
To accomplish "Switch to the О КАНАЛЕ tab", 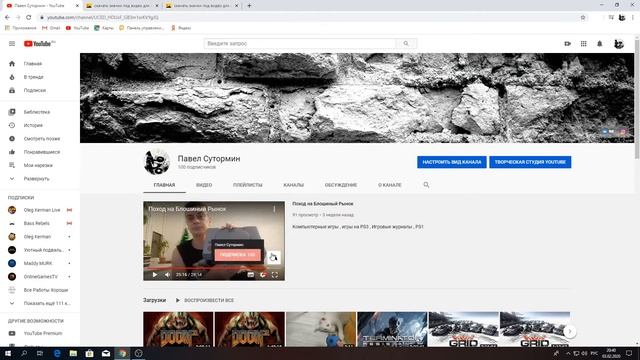I will 390,185.
